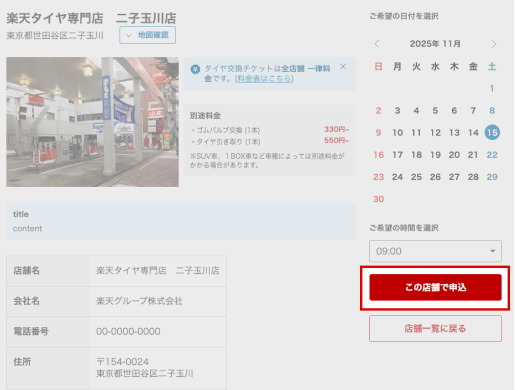Screen dimensions: 515x390
Task: Click the 住所 table row label
Action: point(22,362)
